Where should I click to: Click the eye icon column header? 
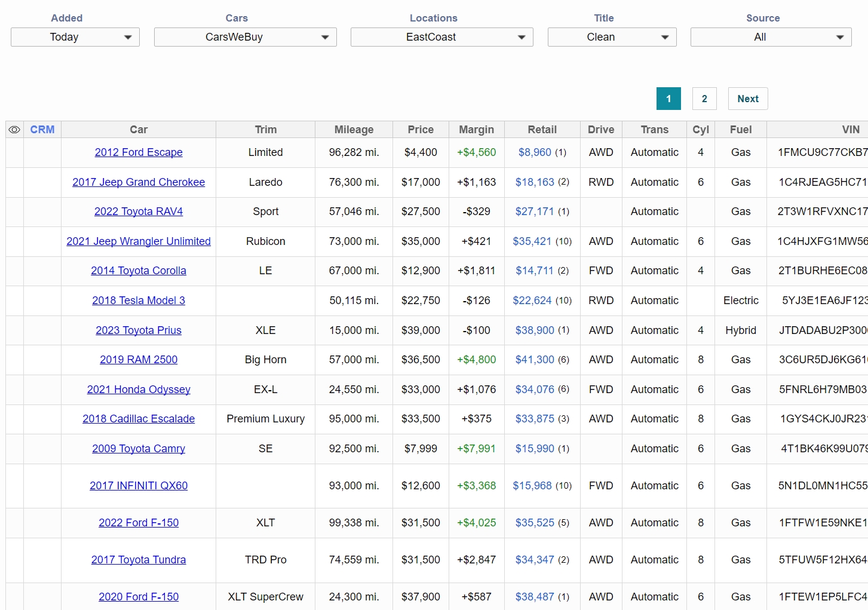click(x=14, y=130)
